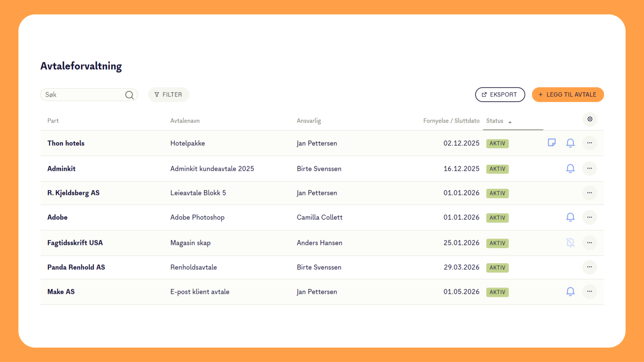This screenshot has width=644, height=362.
Task: Sort by Fornyelse / Sluttdato header
Action: click(x=451, y=121)
